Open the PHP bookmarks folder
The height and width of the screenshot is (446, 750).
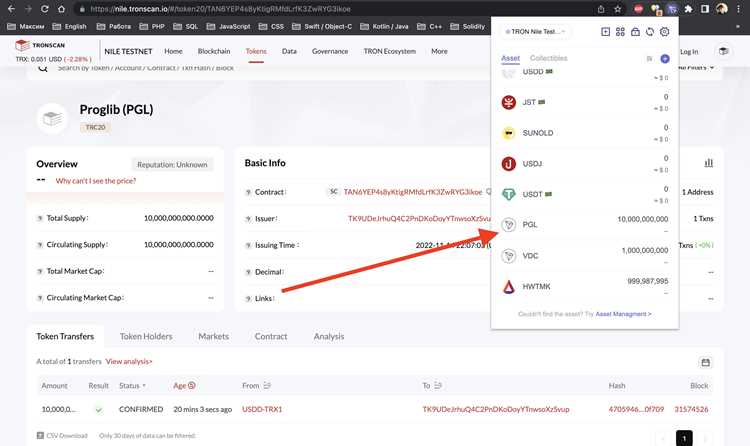pyautogui.click(x=152, y=26)
